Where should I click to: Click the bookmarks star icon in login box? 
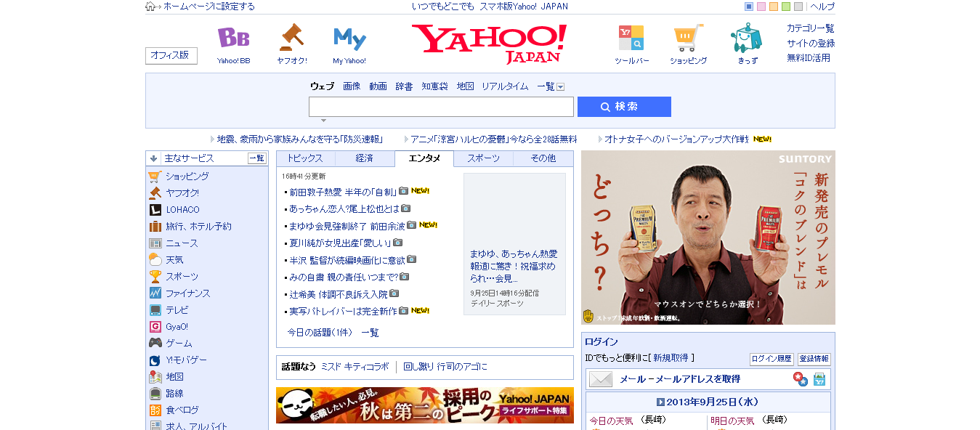click(x=800, y=378)
